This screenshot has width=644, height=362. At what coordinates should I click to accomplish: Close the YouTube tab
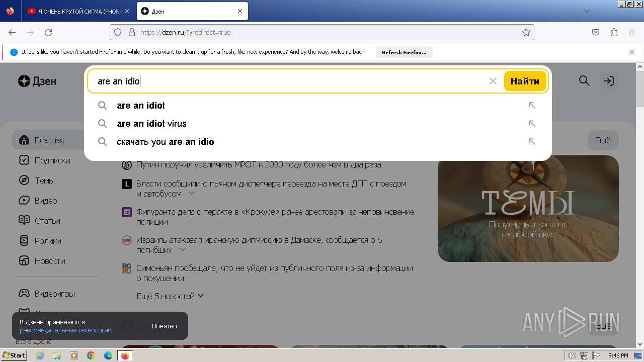[x=127, y=11]
